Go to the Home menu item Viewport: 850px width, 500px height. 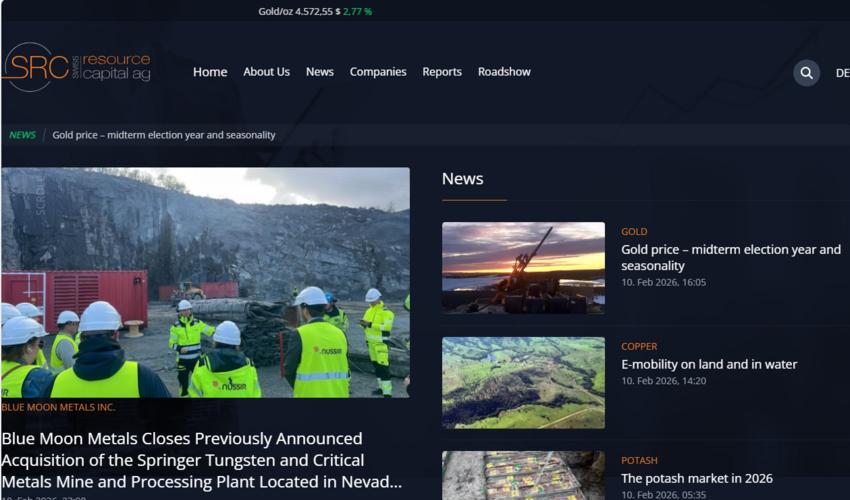click(x=210, y=72)
